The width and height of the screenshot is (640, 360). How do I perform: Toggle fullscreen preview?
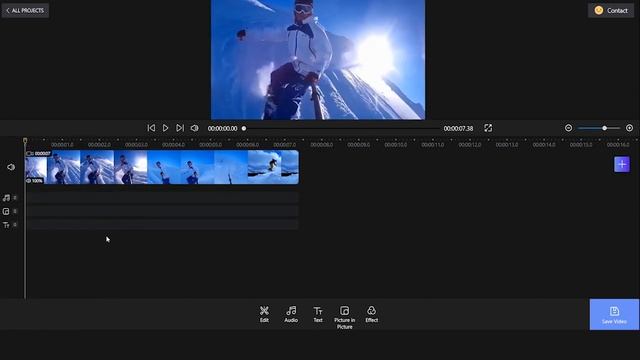point(488,128)
